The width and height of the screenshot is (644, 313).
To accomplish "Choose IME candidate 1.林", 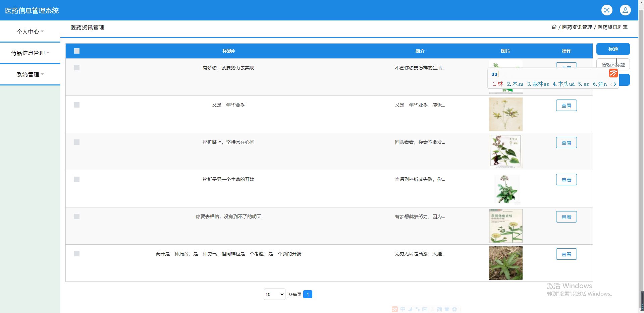I will tap(498, 84).
